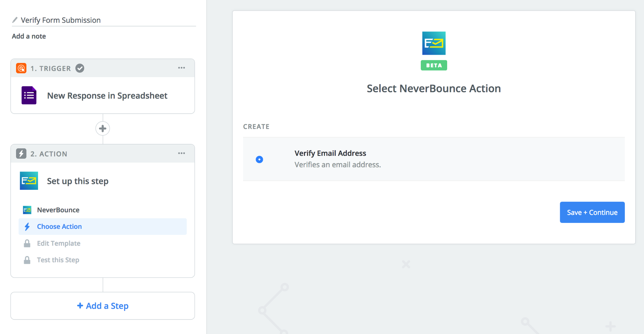644x334 pixels.
Task: Click the lightning bolt icon in Action header
Action: tap(21, 154)
